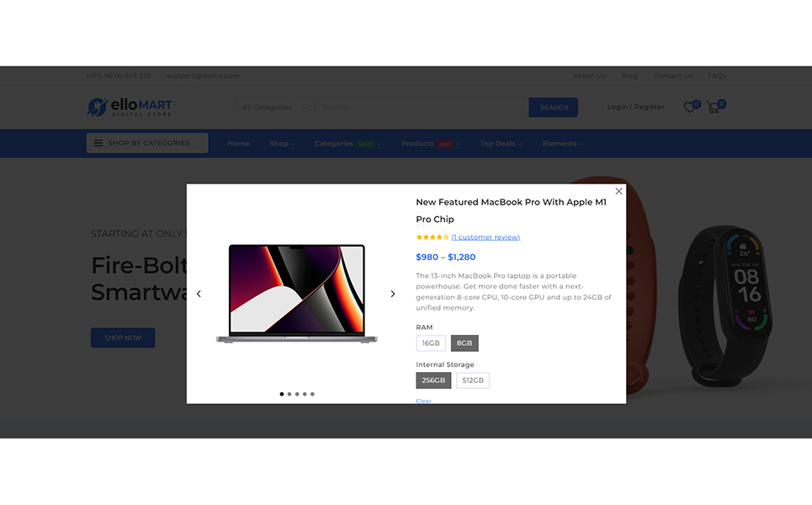Open the 1 customer review link
The height and width of the screenshot is (505, 812).
[x=486, y=237]
